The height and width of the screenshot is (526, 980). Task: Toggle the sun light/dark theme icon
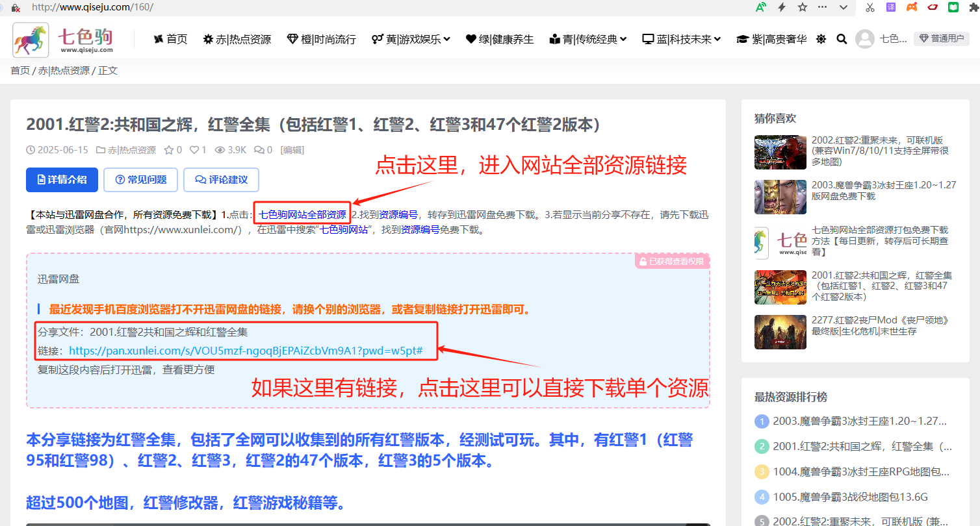point(821,39)
